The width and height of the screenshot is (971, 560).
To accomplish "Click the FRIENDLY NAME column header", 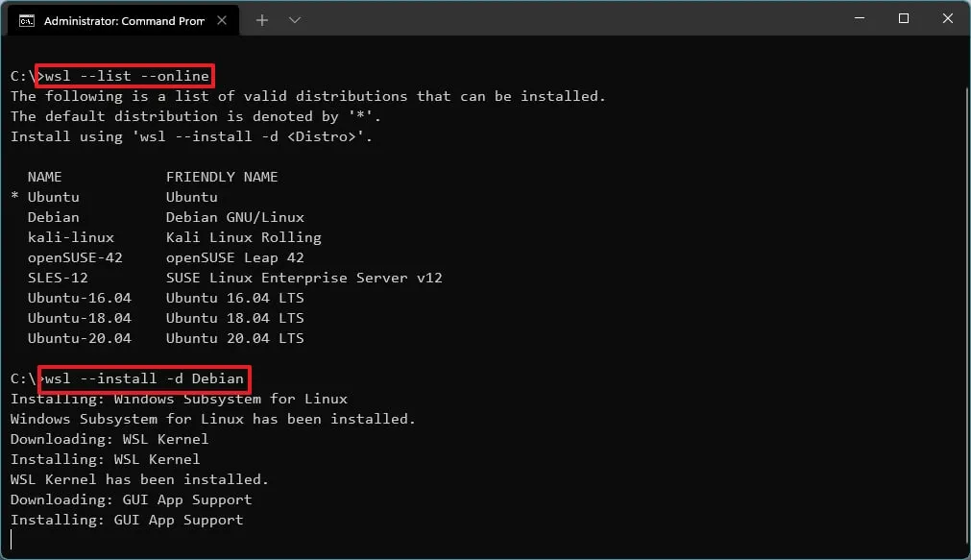I will pos(222,176).
